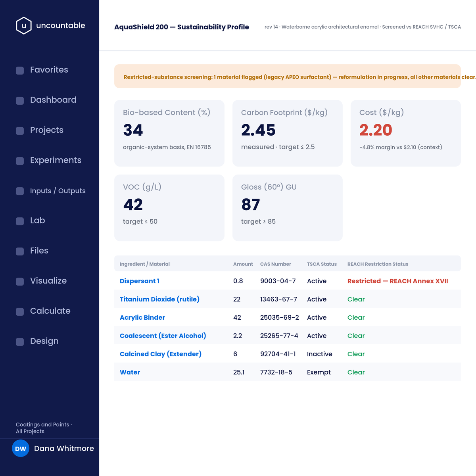Click the Uncountable hexagon logo icon
Image resolution: width=476 pixels, height=476 pixels.
(x=24, y=25)
